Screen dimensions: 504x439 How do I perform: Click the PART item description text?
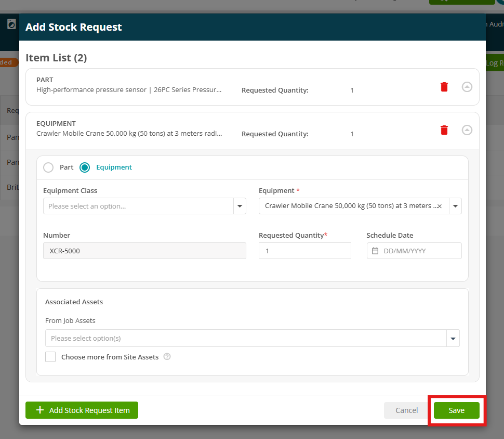point(129,90)
